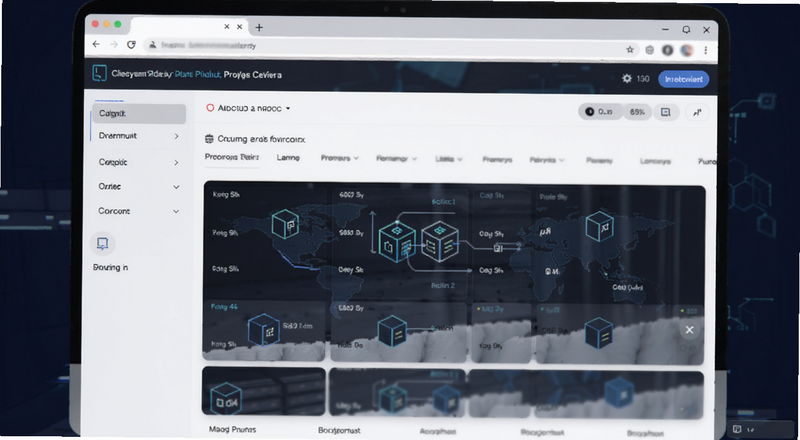Viewport: 800px width, 440px height.
Task: Click the small connector node between cubes and Asia map
Action: coord(498,248)
